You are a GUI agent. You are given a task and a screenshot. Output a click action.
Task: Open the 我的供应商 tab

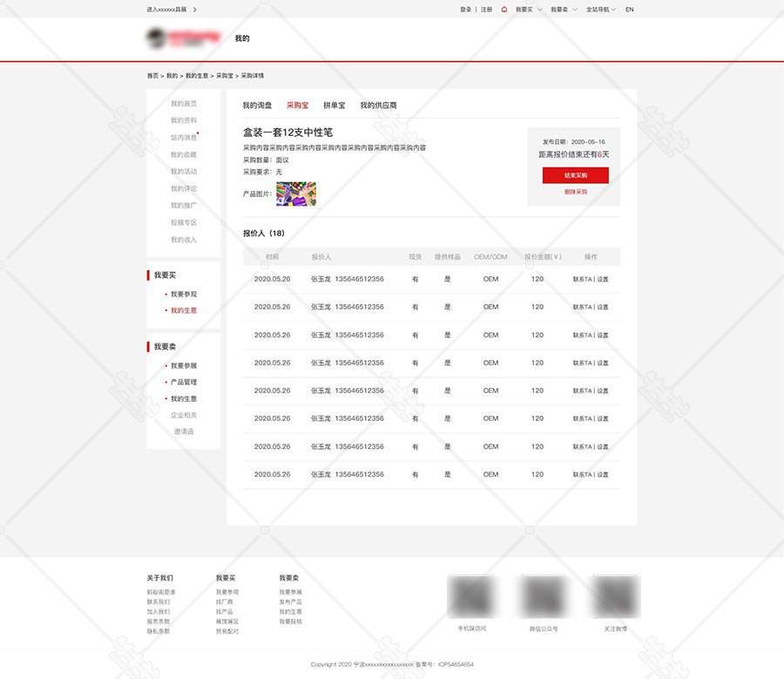click(x=378, y=105)
